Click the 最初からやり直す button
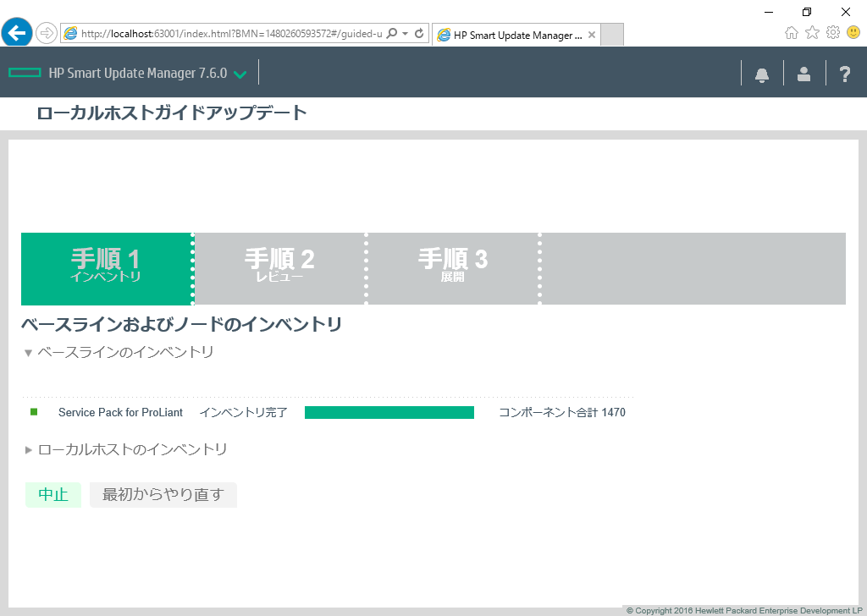The image size is (867, 616). pyautogui.click(x=163, y=494)
